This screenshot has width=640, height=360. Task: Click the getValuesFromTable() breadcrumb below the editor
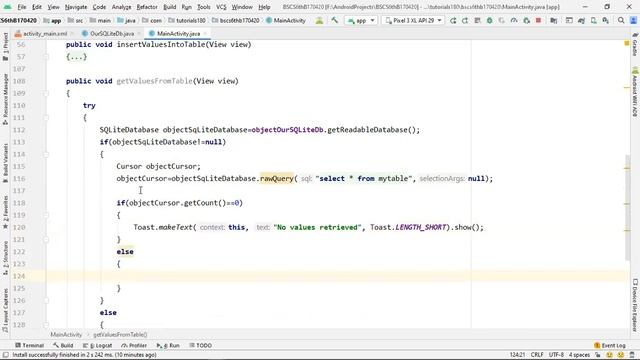coord(120,335)
